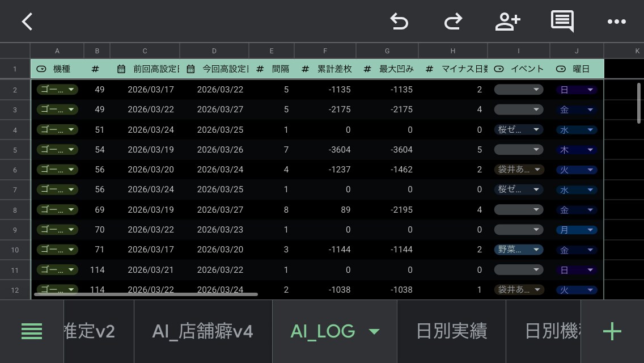Undo the last action
This screenshot has height=363, width=644.
(x=399, y=22)
